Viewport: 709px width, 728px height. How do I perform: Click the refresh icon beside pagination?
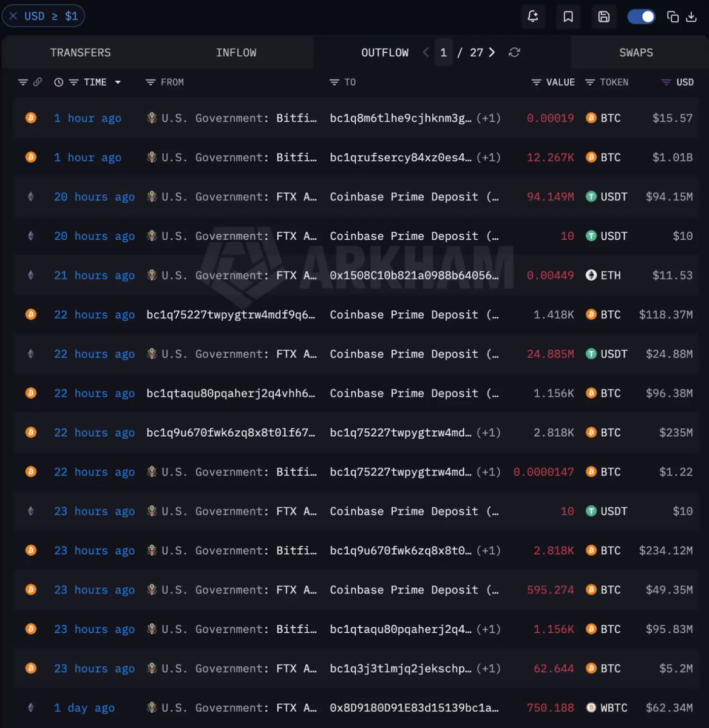(x=514, y=53)
